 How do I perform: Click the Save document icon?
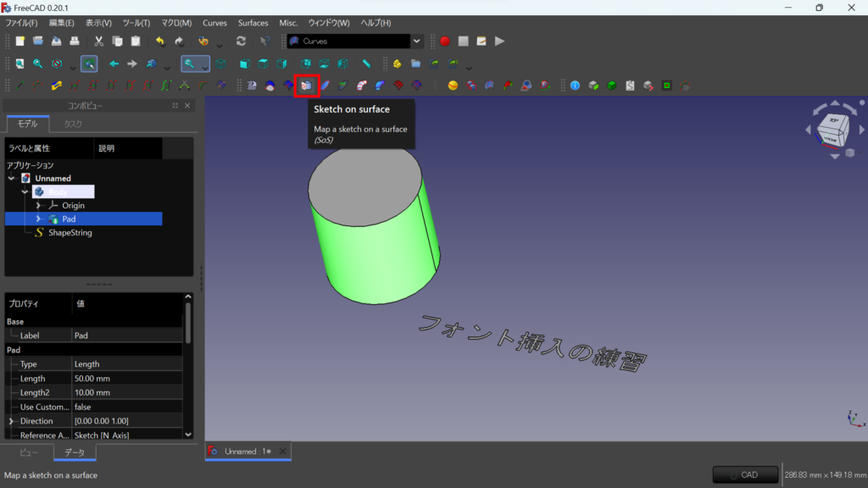tap(57, 41)
